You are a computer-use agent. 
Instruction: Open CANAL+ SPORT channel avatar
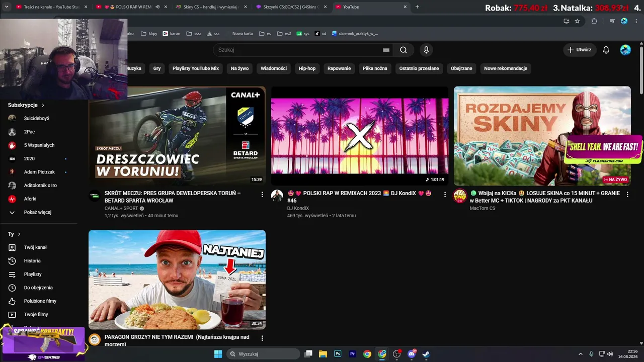(x=95, y=196)
